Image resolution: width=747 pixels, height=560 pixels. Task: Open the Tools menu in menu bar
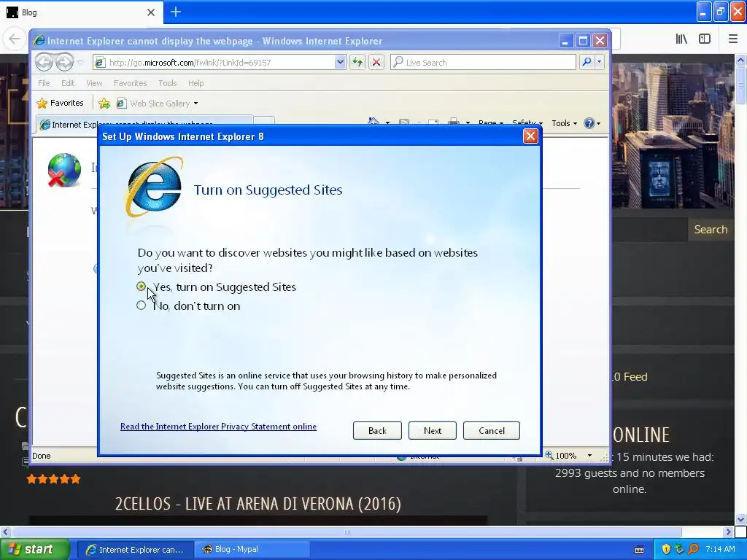(168, 83)
